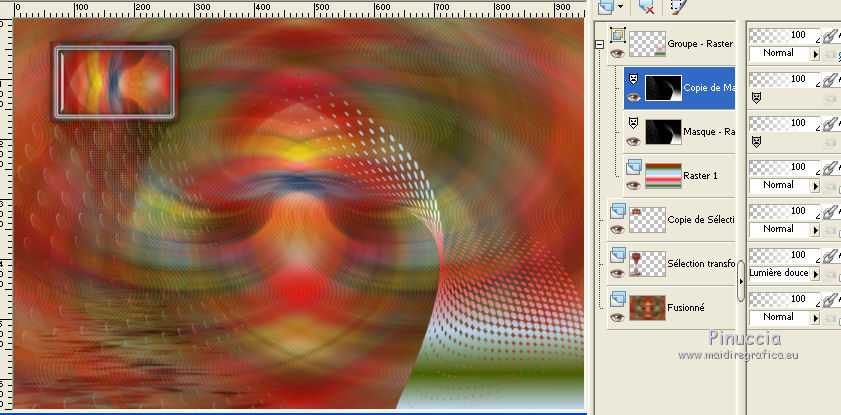Viewport: 841px width, 415px height.
Task: Adjust opacity slider of Copie de Sélection layer
Action: [x=784, y=211]
